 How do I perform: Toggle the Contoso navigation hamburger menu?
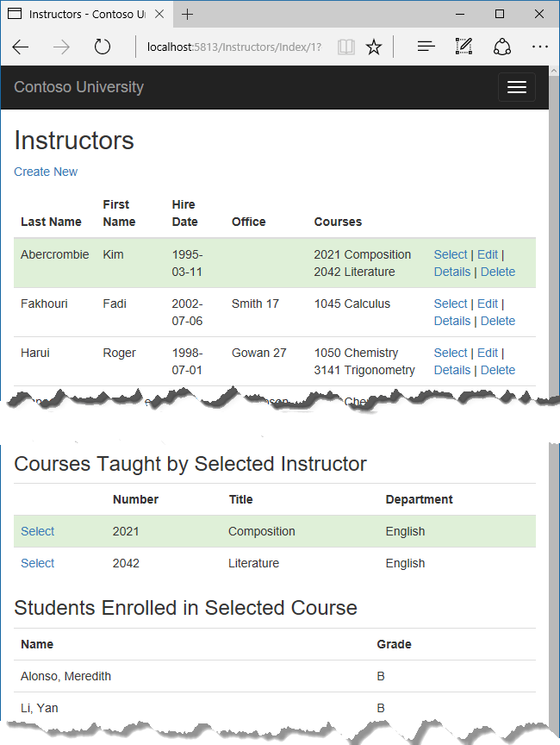(x=516, y=87)
